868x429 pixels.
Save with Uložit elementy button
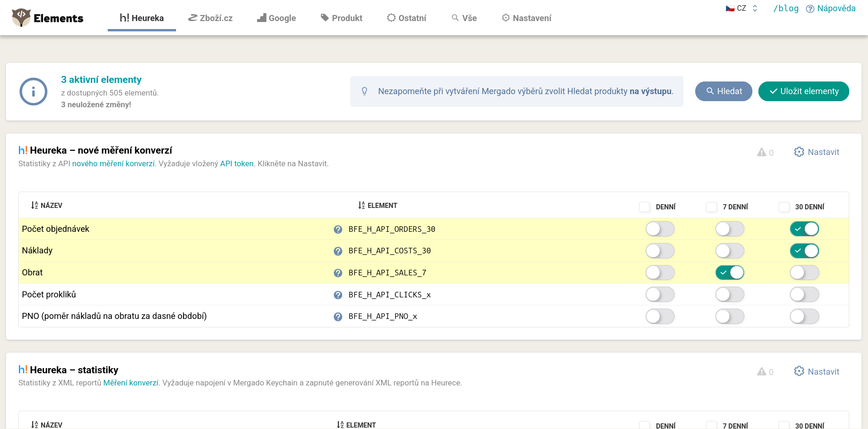[x=804, y=91]
